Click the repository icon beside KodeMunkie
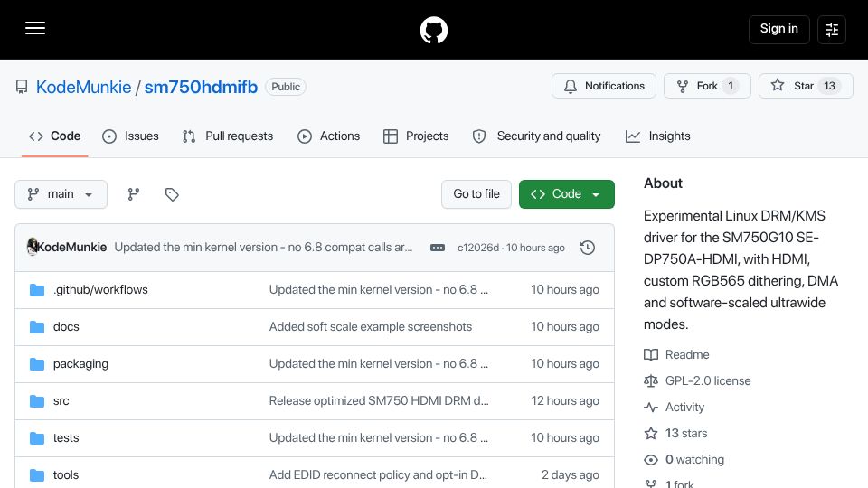Screen dimensions: 868x488 click(x=22, y=87)
